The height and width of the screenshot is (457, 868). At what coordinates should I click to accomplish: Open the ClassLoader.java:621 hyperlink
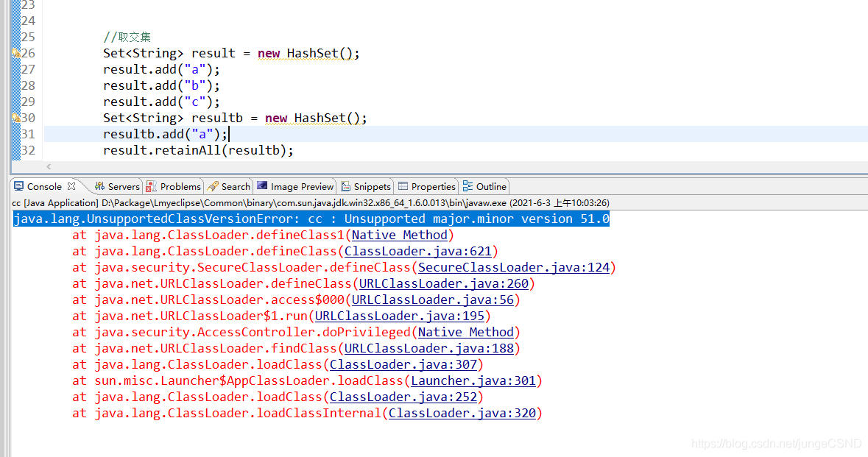[x=417, y=251]
